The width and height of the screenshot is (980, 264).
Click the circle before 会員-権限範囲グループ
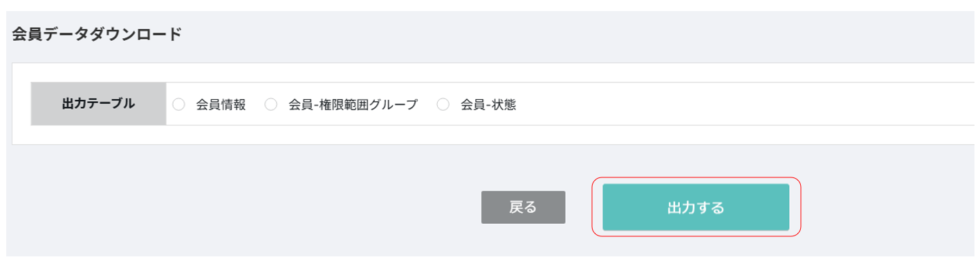point(271,105)
